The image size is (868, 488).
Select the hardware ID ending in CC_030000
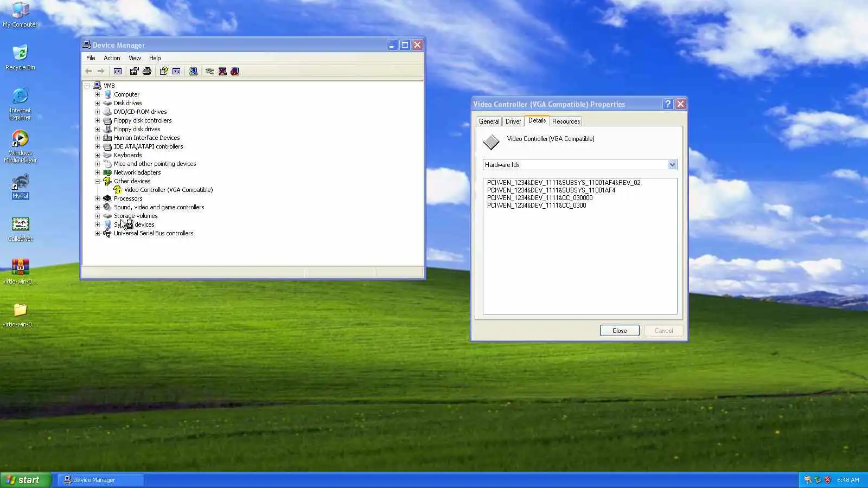pos(540,198)
